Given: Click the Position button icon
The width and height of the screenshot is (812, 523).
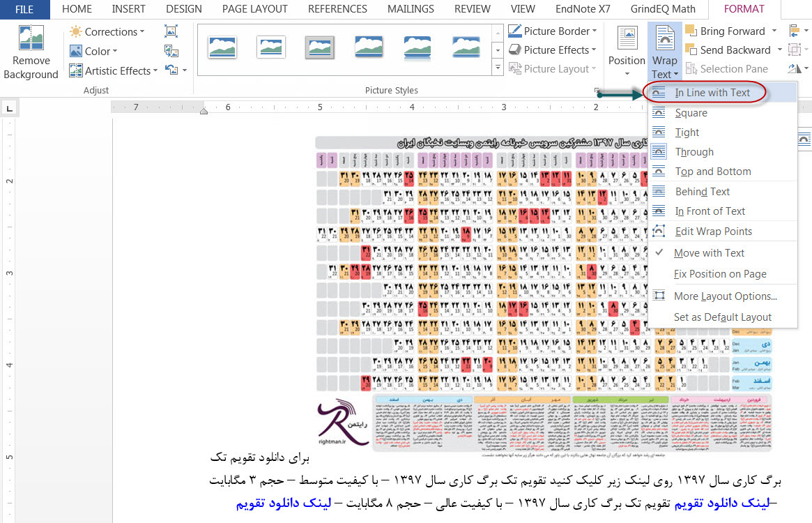Looking at the screenshot, I should coord(627,40).
